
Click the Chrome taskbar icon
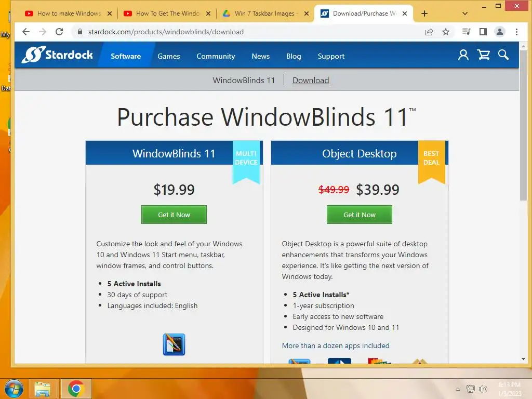coord(76,389)
